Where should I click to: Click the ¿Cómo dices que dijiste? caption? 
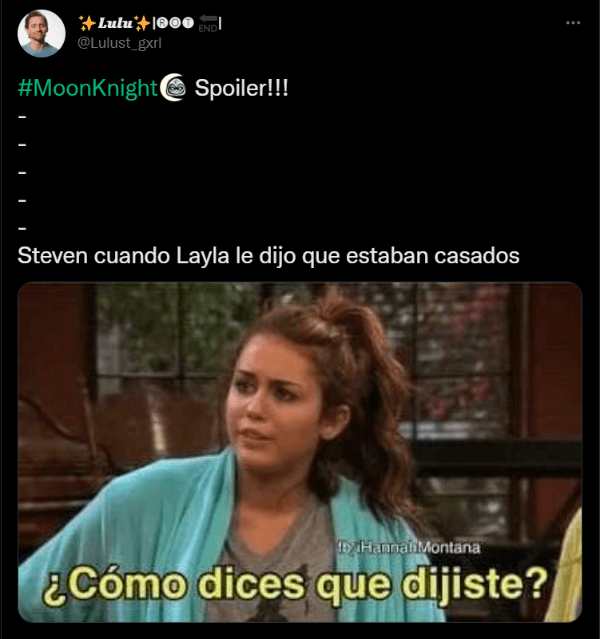[x=295, y=585]
